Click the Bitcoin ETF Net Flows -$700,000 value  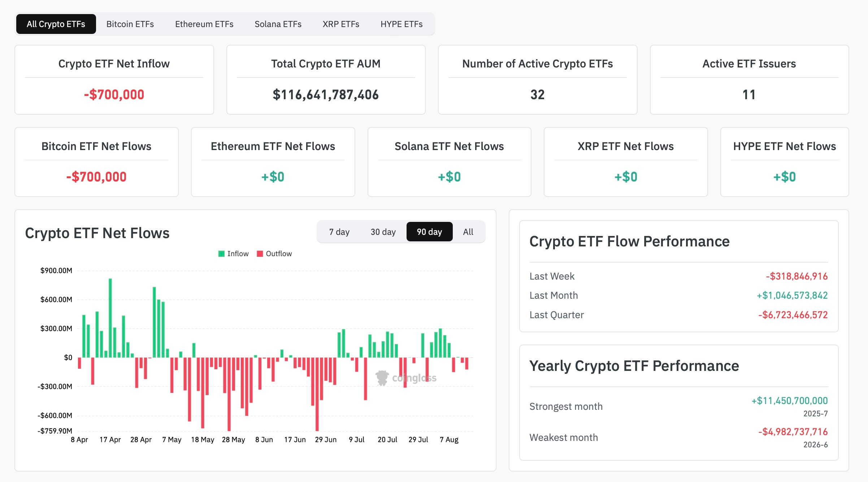click(96, 177)
